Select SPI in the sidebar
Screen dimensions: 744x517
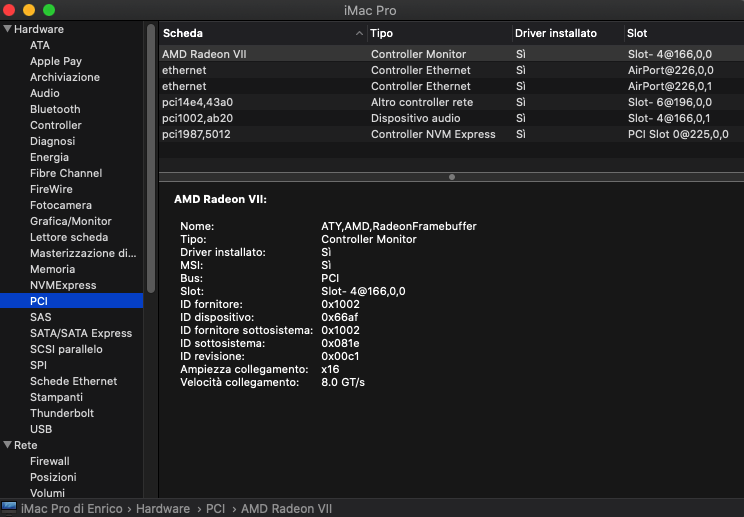[38, 365]
